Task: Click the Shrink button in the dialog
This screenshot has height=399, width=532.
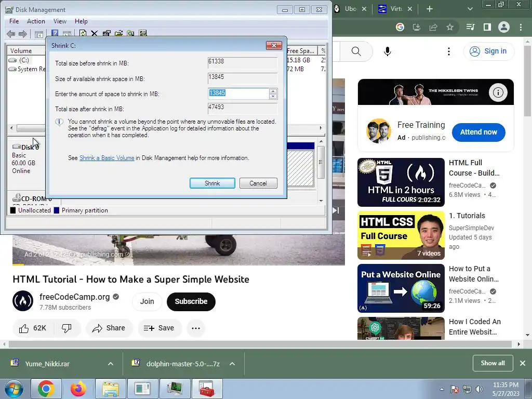Action: [212, 183]
